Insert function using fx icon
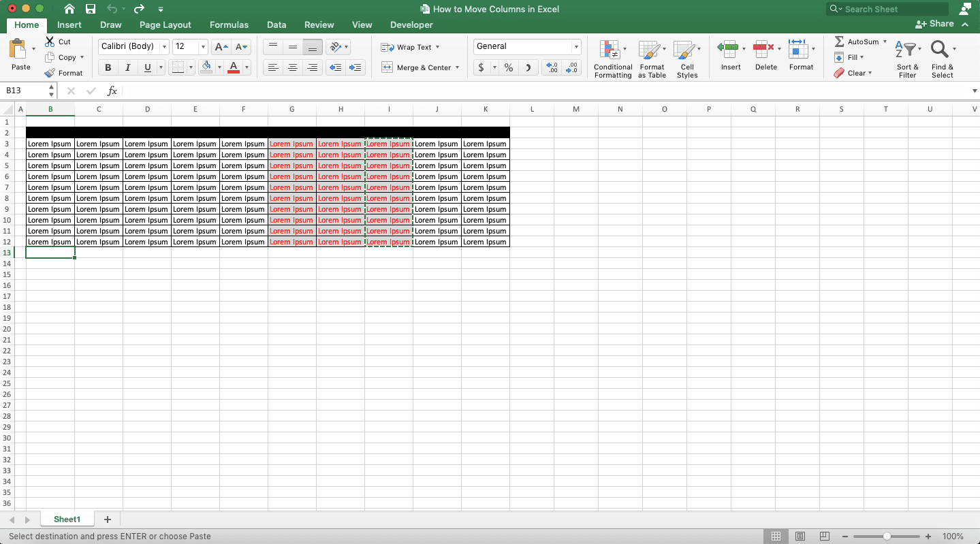The height and width of the screenshot is (544, 980). (112, 91)
